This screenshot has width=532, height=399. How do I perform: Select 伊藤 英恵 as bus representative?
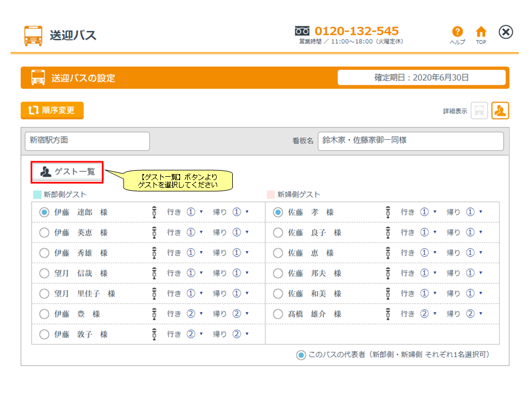pyautogui.click(x=44, y=233)
